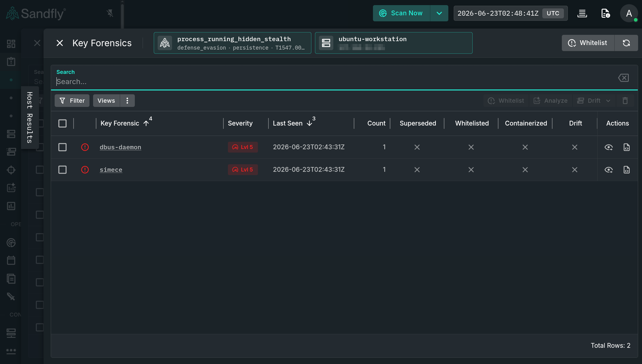The image size is (642, 364).
Task: Open the Scan Now dropdown arrow
Action: [439, 13]
